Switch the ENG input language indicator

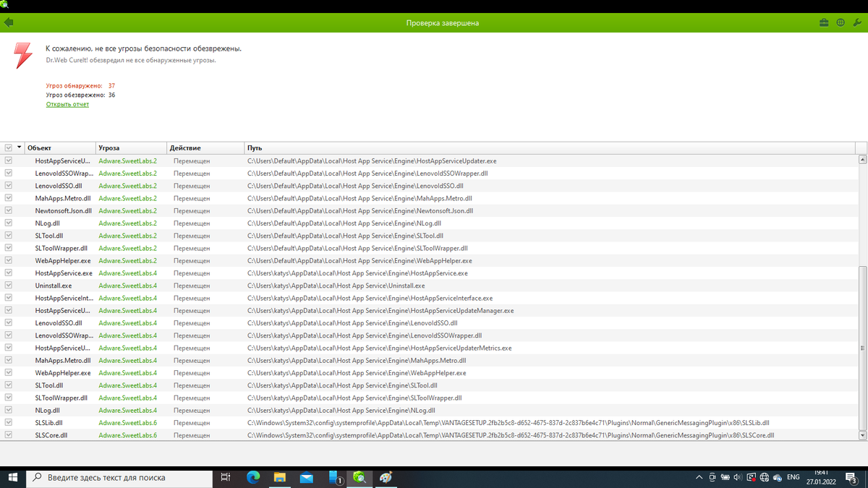[793, 477]
